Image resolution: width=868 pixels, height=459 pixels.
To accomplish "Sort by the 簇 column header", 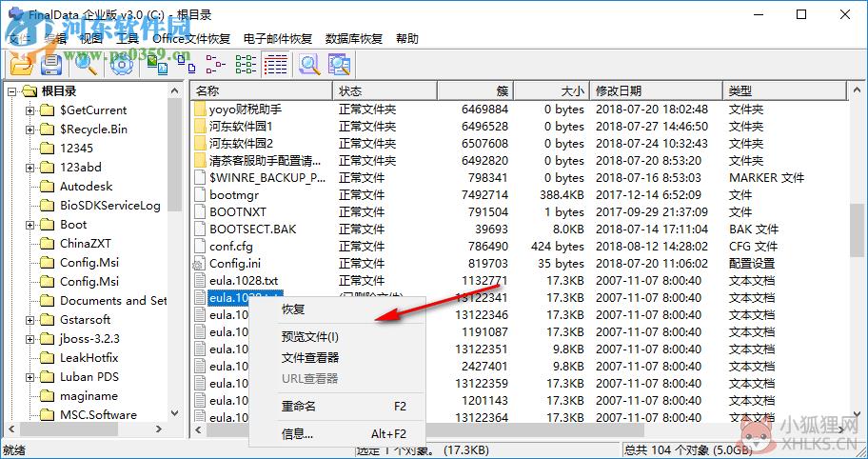I will tap(476, 90).
